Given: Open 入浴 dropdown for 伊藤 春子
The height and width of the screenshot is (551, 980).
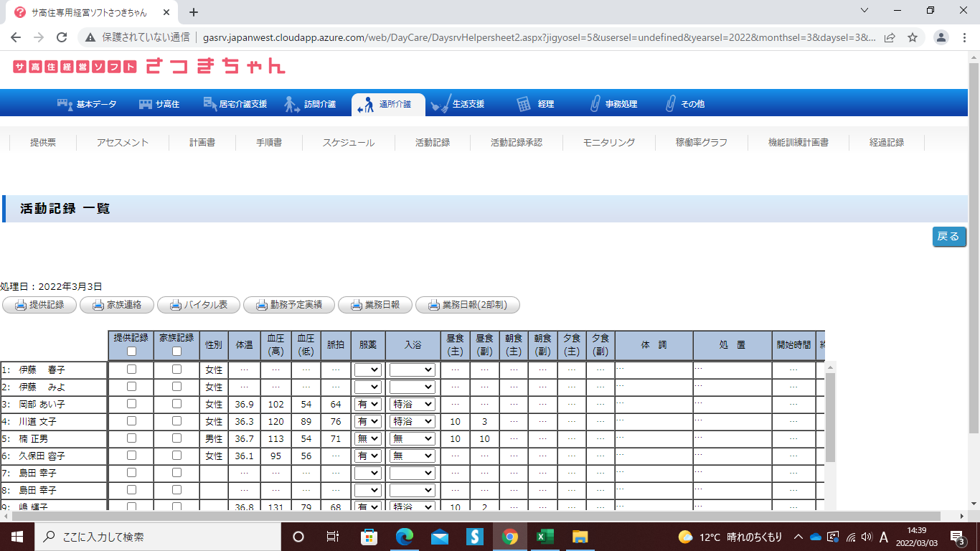Looking at the screenshot, I should pos(412,370).
